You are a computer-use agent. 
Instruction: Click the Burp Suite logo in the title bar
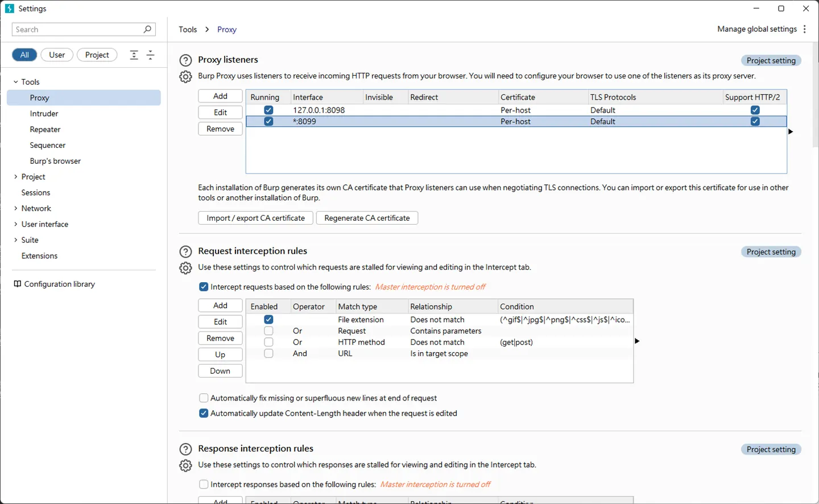point(10,9)
